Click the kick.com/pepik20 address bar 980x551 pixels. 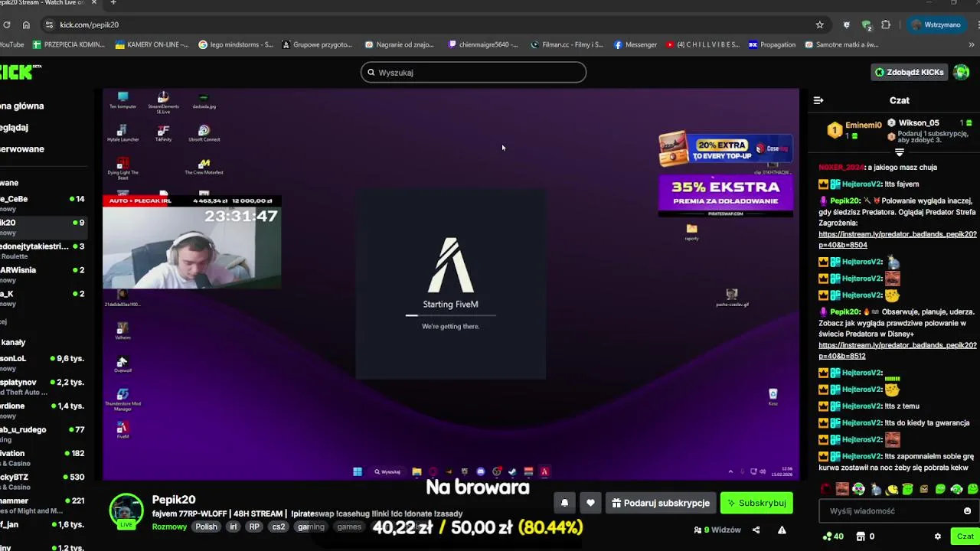[x=429, y=24]
